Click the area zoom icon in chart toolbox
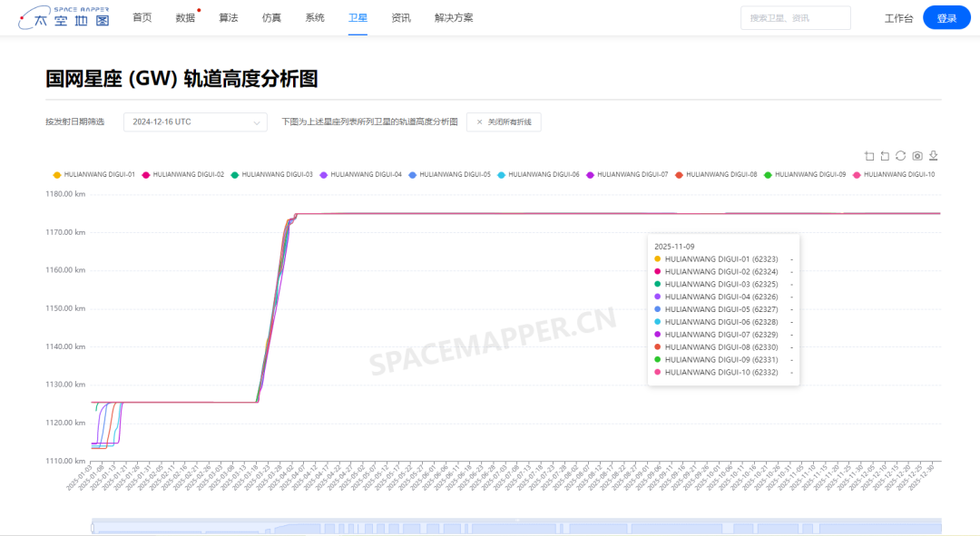980x536 pixels. click(869, 156)
